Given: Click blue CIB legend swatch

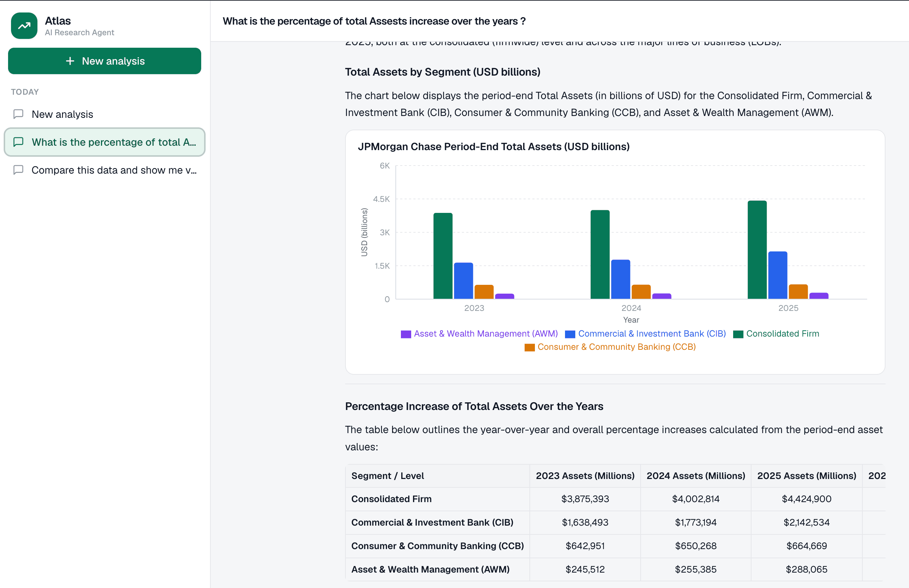Looking at the screenshot, I should coord(570,334).
